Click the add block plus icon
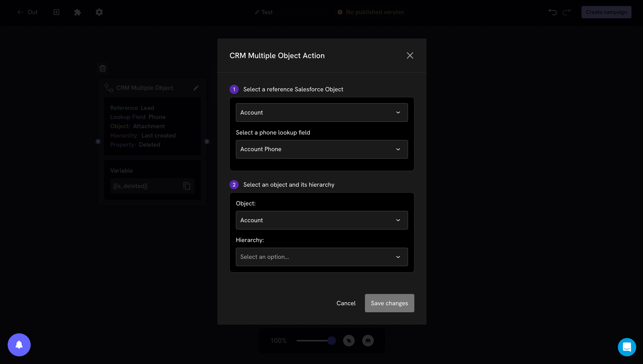The height and width of the screenshot is (364, 643). (x=56, y=12)
